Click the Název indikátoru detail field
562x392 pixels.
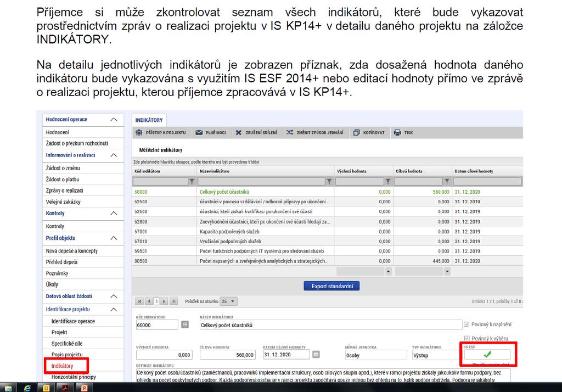coord(331,325)
